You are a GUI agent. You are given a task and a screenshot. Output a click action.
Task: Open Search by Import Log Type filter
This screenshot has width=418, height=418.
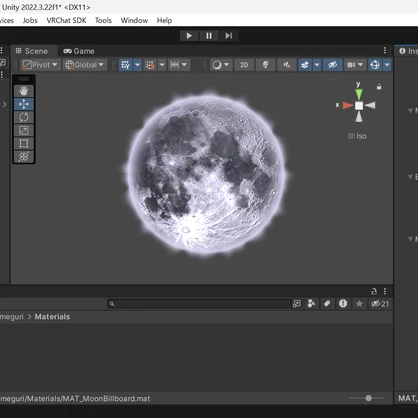click(x=343, y=304)
